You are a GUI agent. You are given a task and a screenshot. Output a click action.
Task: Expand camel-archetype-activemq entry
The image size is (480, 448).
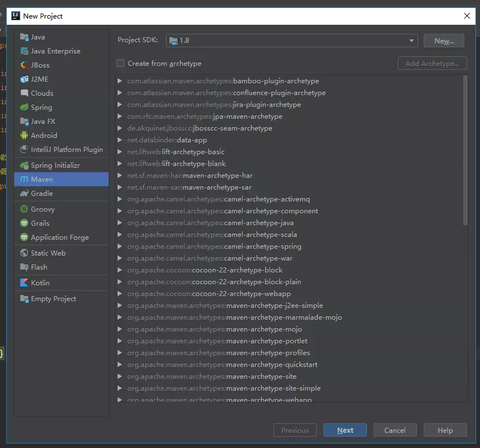click(x=120, y=199)
